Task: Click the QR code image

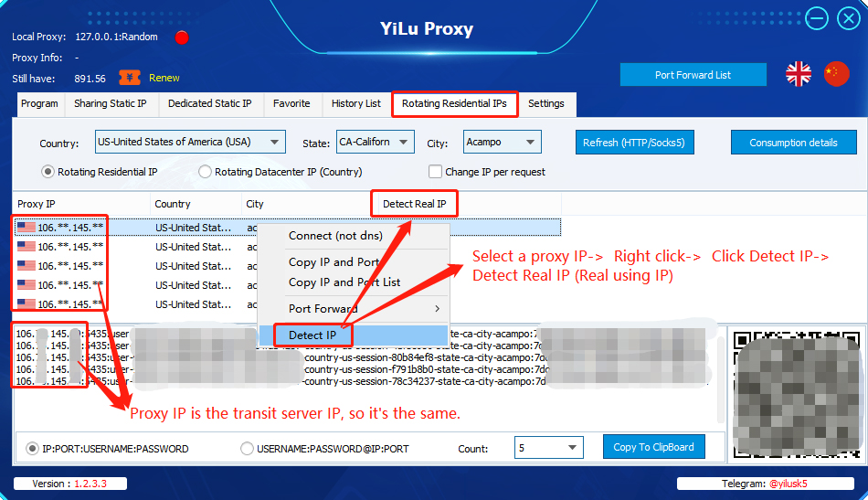Action: click(797, 394)
